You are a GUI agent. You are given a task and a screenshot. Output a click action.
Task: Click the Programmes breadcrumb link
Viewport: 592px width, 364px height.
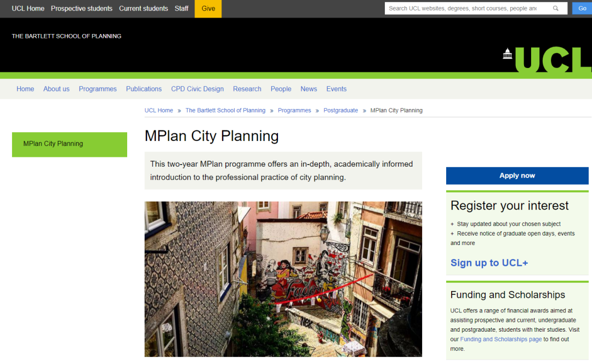[x=294, y=110]
